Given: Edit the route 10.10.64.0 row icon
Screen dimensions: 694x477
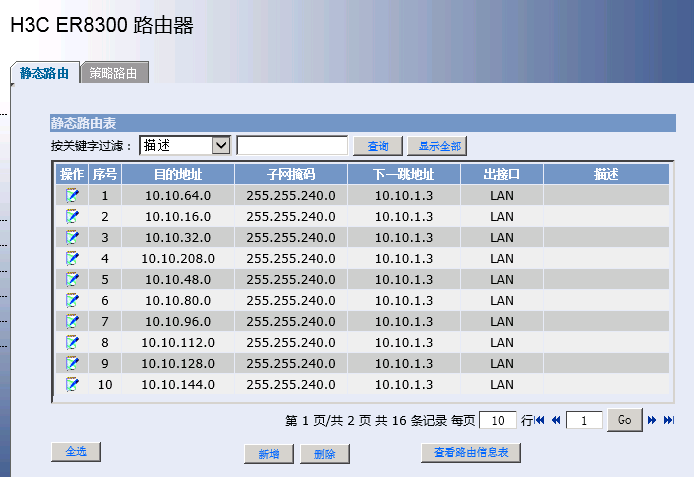Looking at the screenshot, I should pyautogui.click(x=72, y=195).
